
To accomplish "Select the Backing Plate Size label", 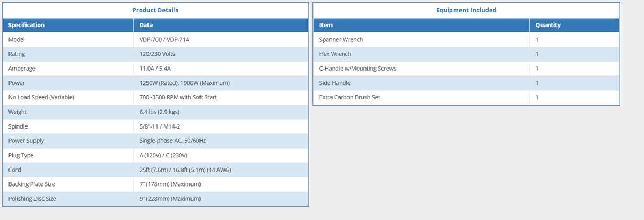I will [31, 184].
